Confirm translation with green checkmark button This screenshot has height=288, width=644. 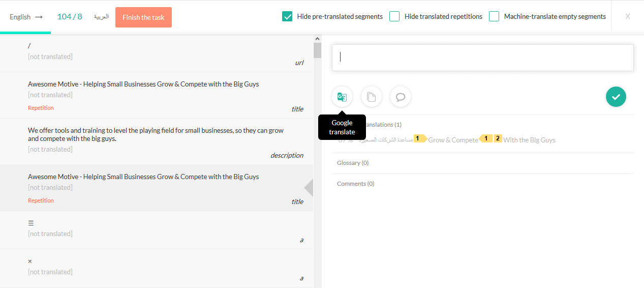click(616, 97)
